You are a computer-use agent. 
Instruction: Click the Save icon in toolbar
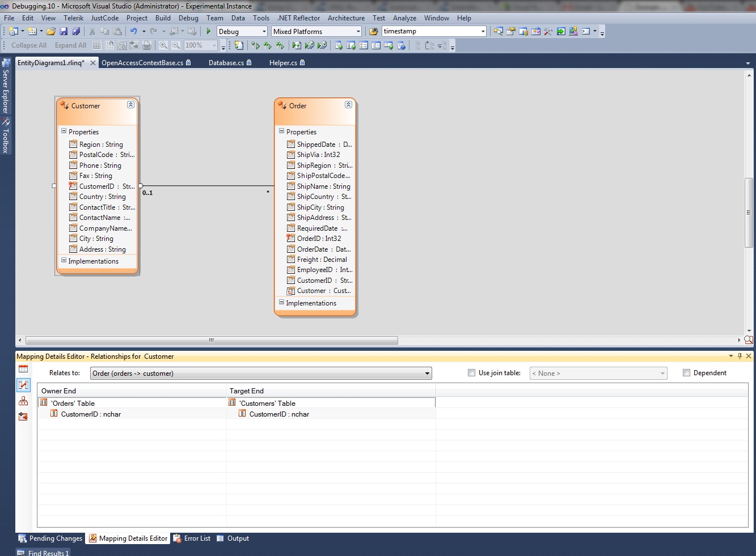[x=64, y=32]
